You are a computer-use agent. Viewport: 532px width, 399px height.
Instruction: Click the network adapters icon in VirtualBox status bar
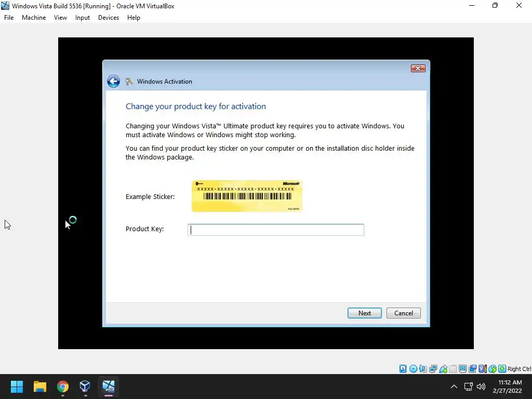pyautogui.click(x=433, y=369)
